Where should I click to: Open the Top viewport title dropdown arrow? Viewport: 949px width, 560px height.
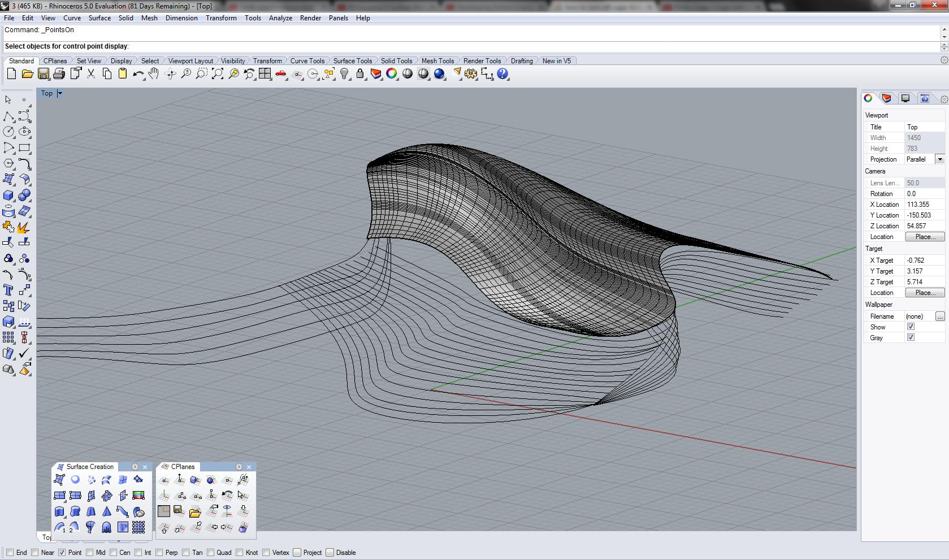click(x=60, y=93)
